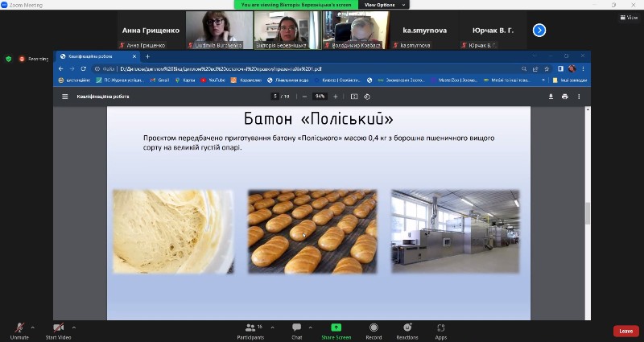The height and width of the screenshot is (342, 644).
Task: Open the Карты bookmark
Action: [x=185, y=80]
